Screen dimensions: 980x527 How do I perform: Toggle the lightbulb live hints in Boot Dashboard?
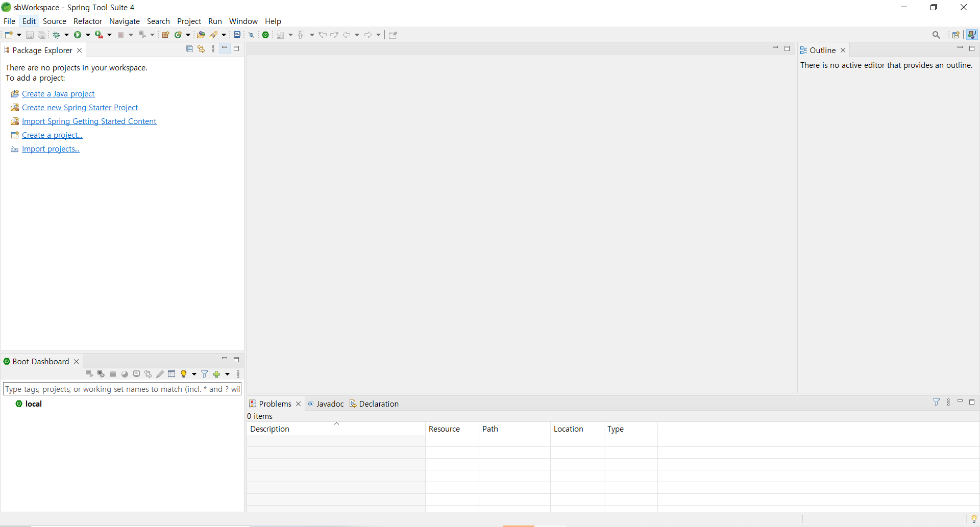[184, 374]
